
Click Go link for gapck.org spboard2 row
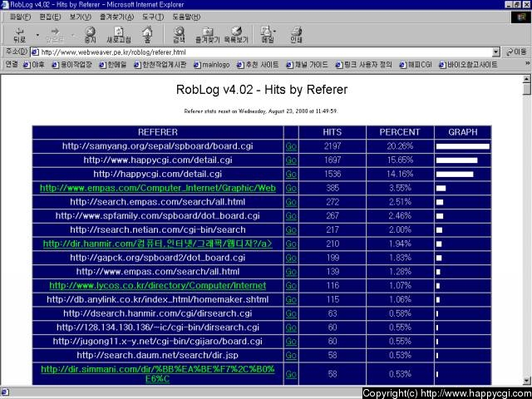click(x=291, y=258)
